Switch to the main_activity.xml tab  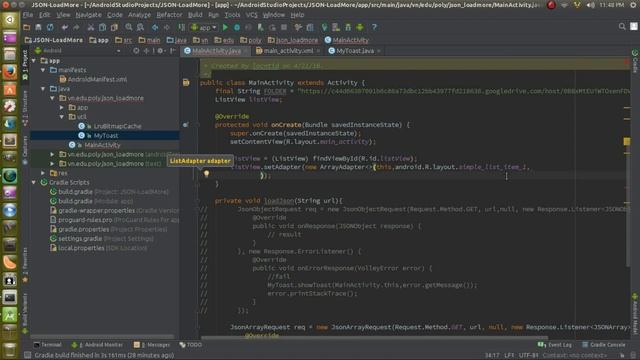tap(288, 51)
